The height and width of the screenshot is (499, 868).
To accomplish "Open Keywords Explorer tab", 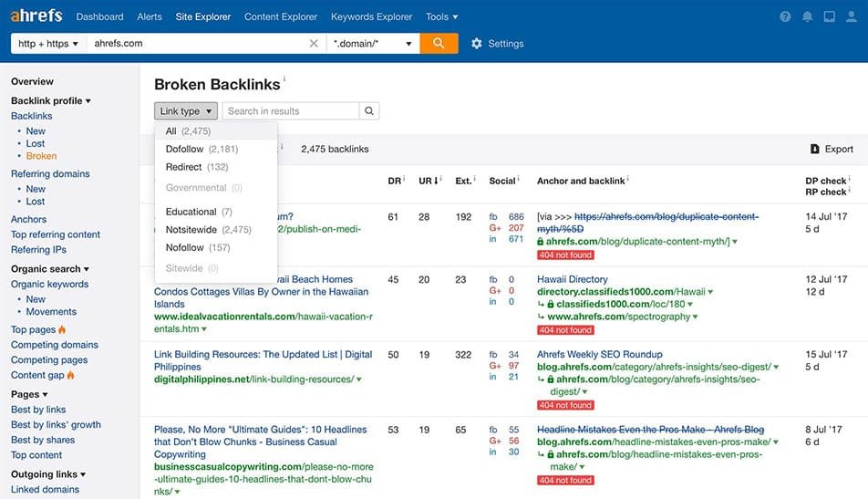I will coord(371,16).
